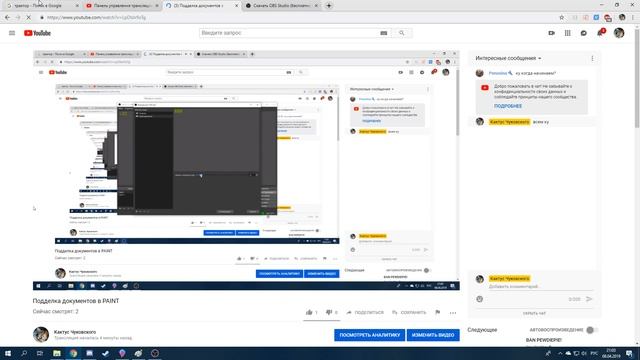
Task: Bookmark this page with the star icon
Action: [562, 18]
